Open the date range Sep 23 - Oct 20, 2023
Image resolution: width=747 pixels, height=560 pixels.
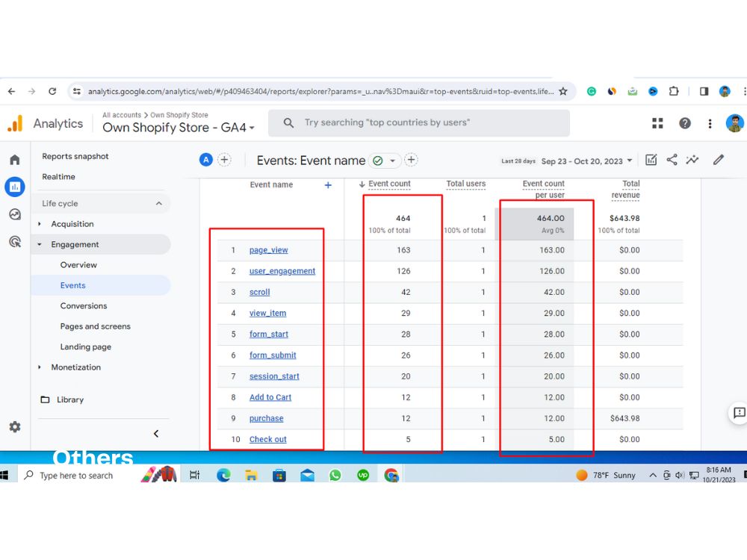(586, 161)
